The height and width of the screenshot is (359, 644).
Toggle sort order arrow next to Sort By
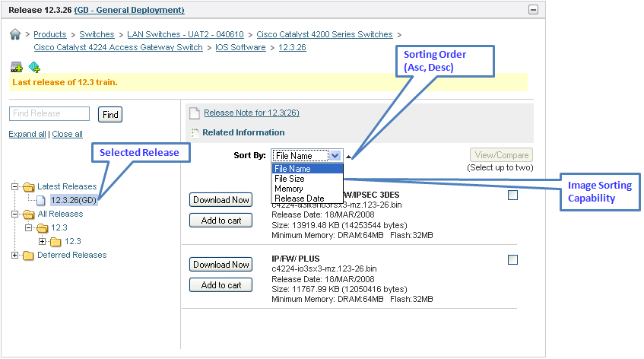[348, 157]
